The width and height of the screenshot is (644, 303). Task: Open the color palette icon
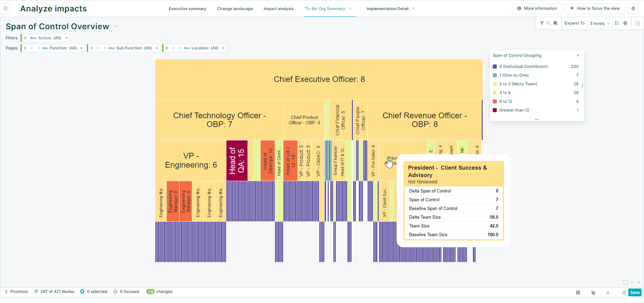point(625,23)
